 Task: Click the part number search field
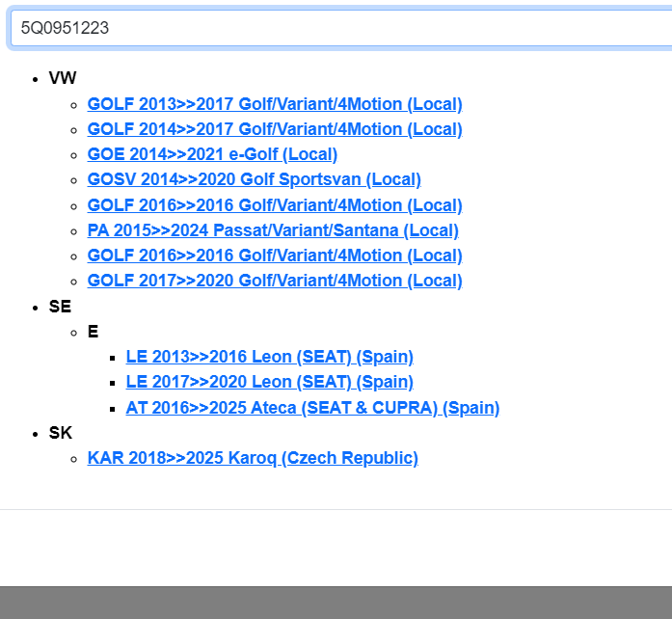[337, 28]
